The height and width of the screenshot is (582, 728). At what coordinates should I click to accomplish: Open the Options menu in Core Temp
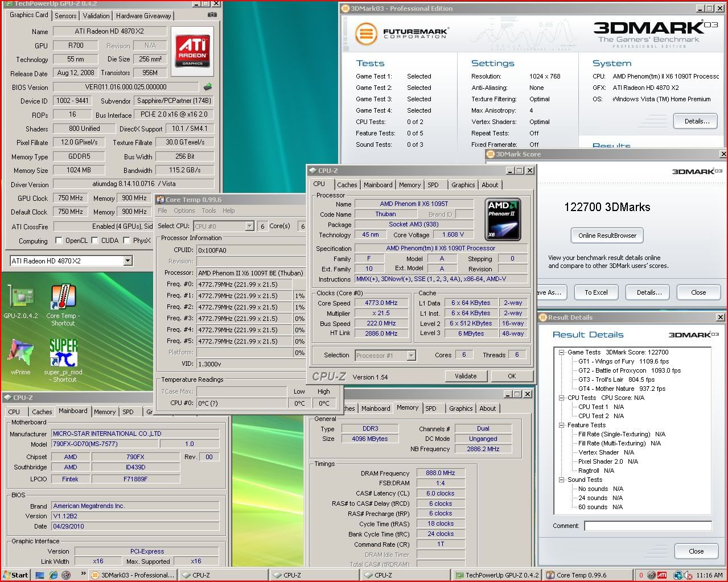[184, 210]
